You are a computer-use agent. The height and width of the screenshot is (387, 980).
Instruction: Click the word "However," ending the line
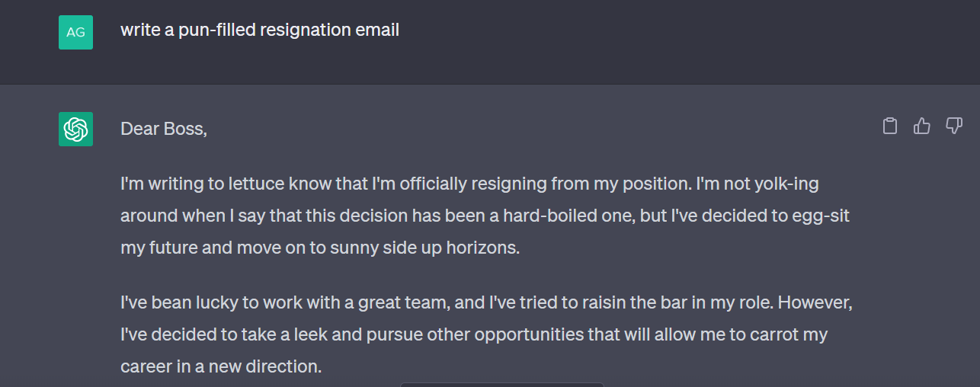815,302
